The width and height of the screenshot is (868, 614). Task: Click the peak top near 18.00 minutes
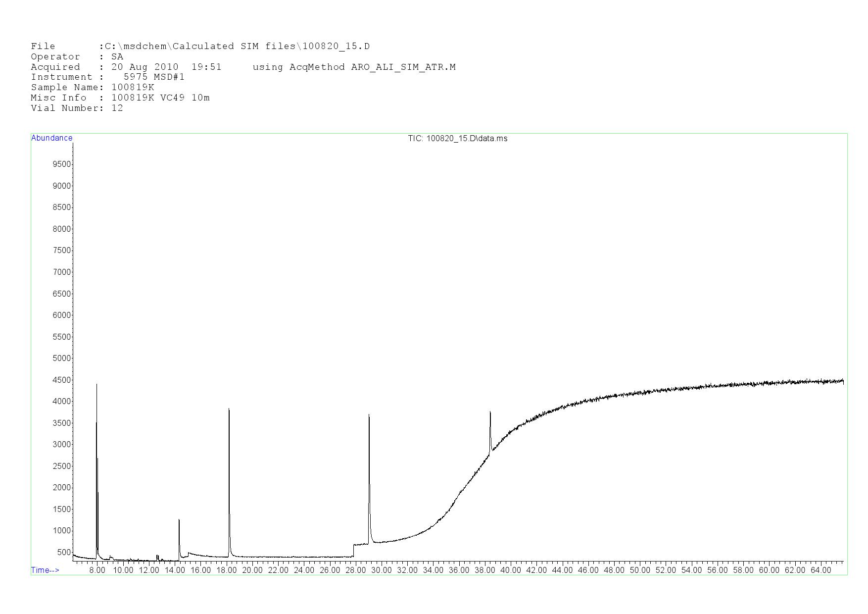[x=229, y=410]
